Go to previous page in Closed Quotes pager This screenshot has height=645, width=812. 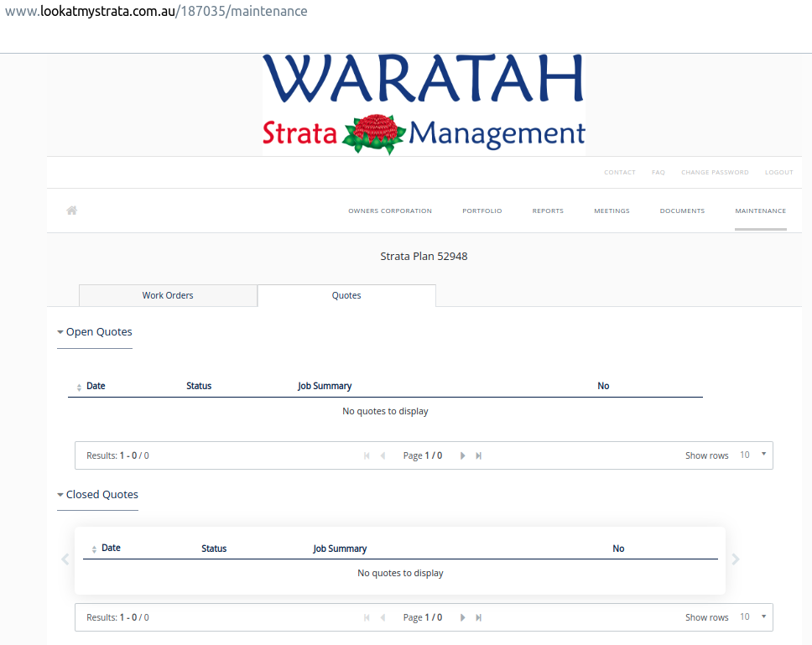tap(383, 617)
